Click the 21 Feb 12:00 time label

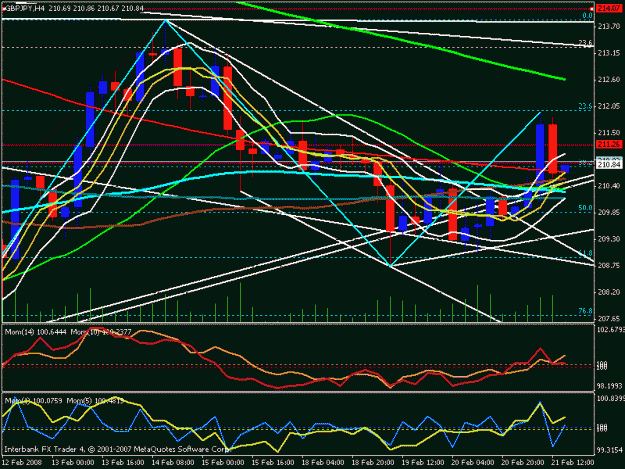point(572,462)
